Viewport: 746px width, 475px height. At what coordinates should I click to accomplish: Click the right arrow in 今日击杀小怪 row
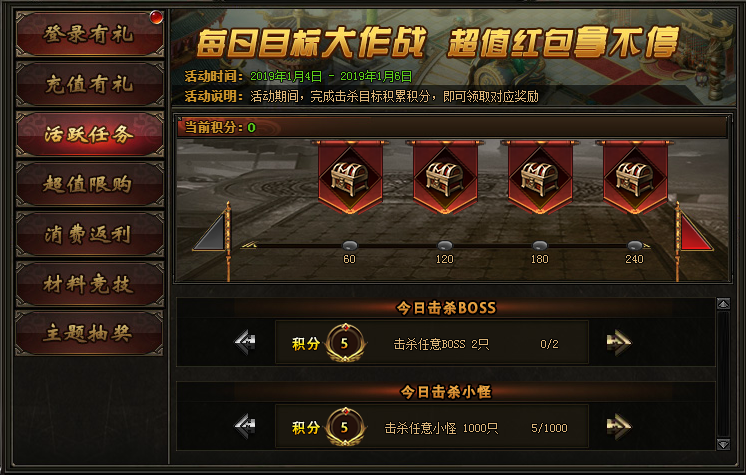[x=618, y=426]
